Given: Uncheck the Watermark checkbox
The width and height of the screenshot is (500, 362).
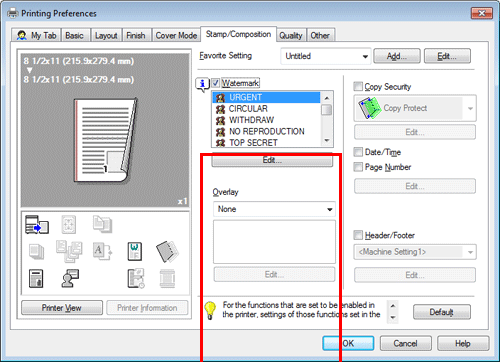Looking at the screenshot, I should [x=216, y=83].
